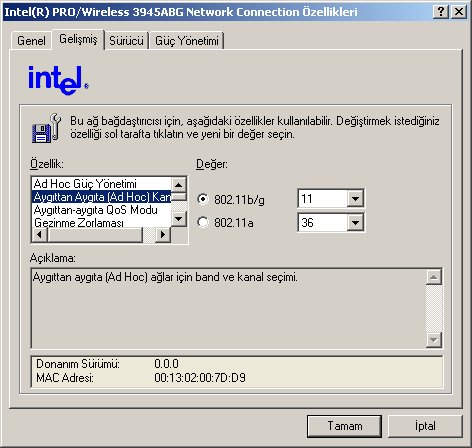Select the 802.11a radio button
The height and width of the screenshot is (448, 472).
[x=203, y=222]
